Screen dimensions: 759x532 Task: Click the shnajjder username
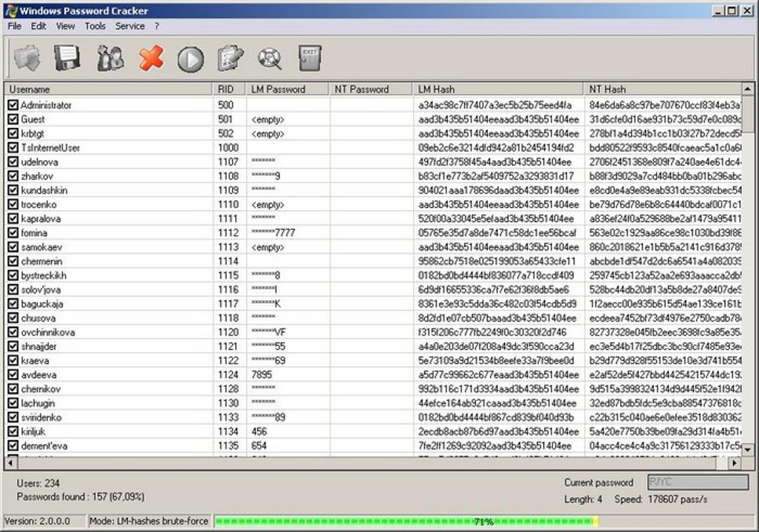(38, 346)
